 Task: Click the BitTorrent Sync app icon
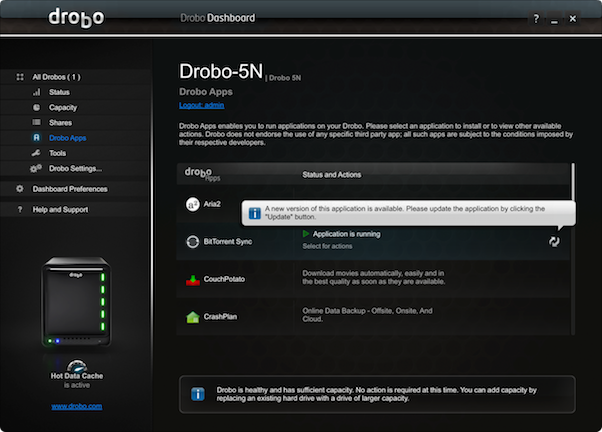coord(193,242)
